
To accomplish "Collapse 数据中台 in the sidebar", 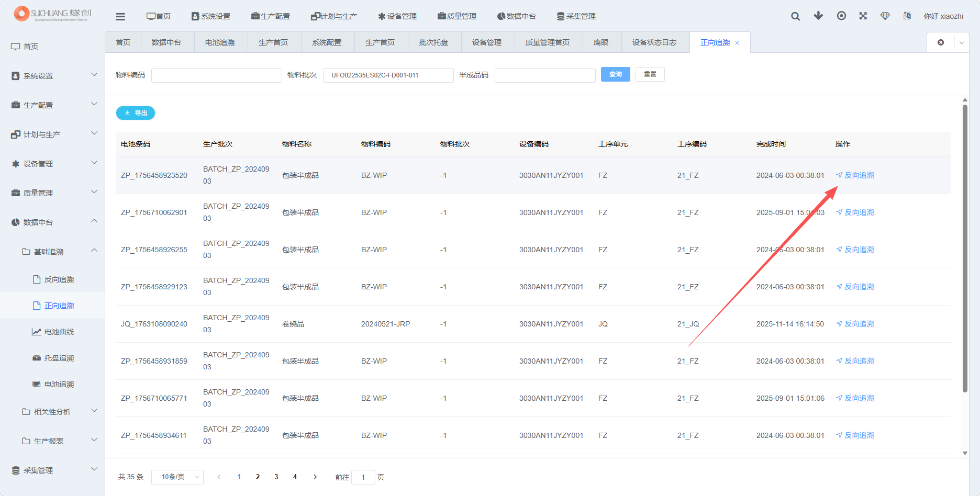I will (x=52, y=222).
